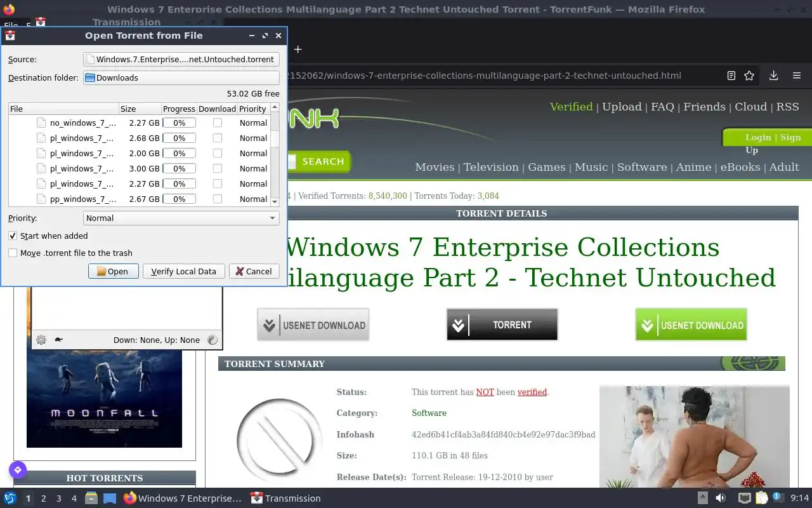Screen dimensions: 812x508
Task: Click the purple floating round icon
Action: click(x=17, y=470)
